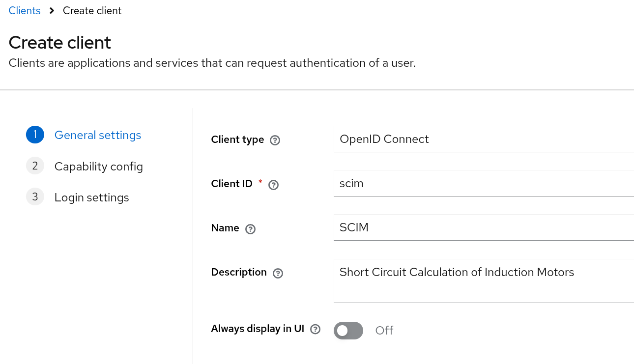Show help for the Description field
The height and width of the screenshot is (364, 634).
click(278, 273)
